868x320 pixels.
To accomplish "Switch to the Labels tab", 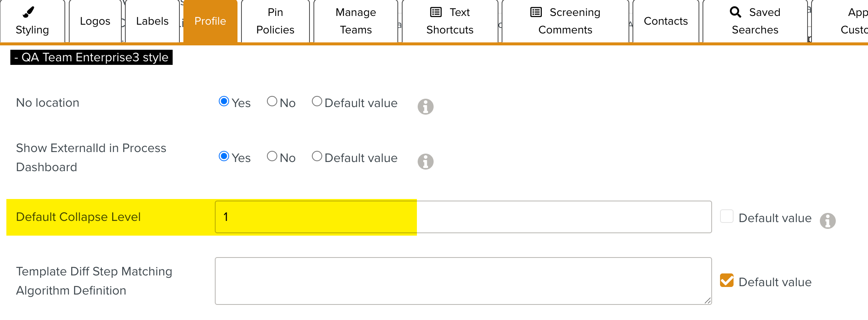I will (x=152, y=21).
